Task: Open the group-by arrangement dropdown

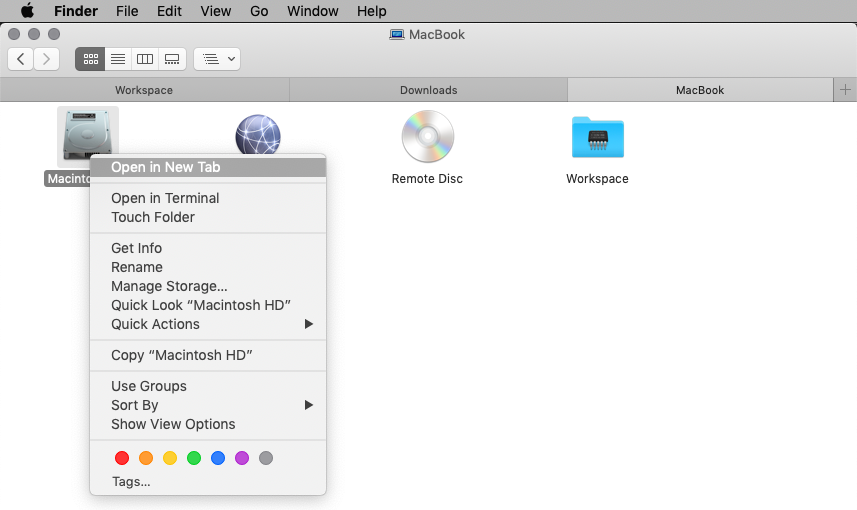Action: [217, 59]
